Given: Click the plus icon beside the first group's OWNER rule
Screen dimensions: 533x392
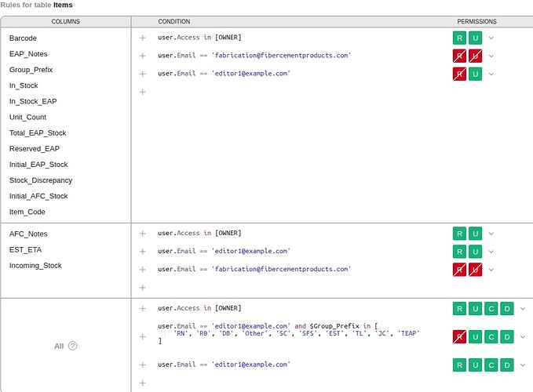Looking at the screenshot, I should tap(143, 38).
